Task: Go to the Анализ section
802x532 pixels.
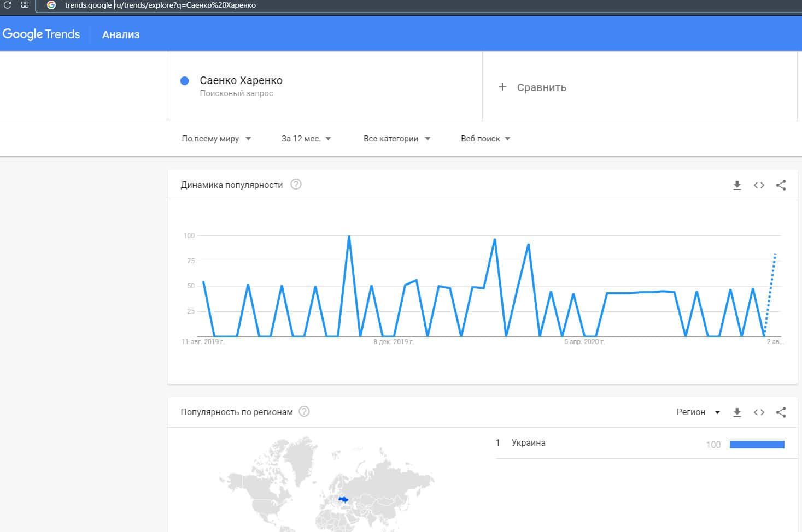Action: (x=121, y=34)
